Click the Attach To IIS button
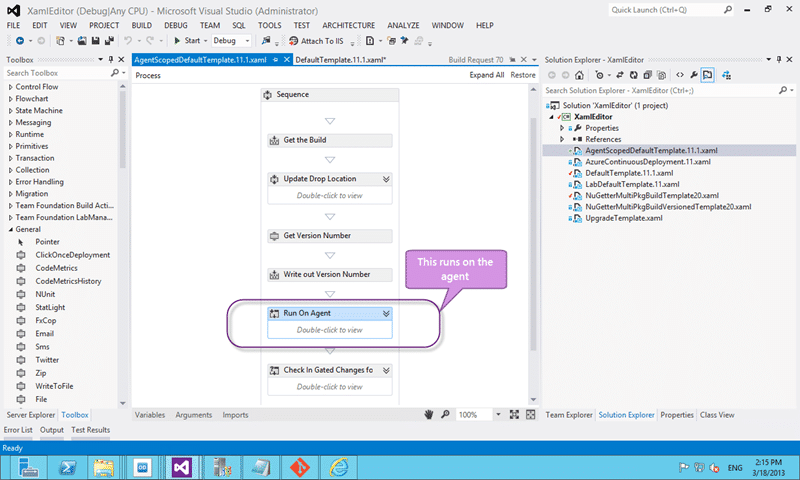The height and width of the screenshot is (480, 800). pos(316,41)
